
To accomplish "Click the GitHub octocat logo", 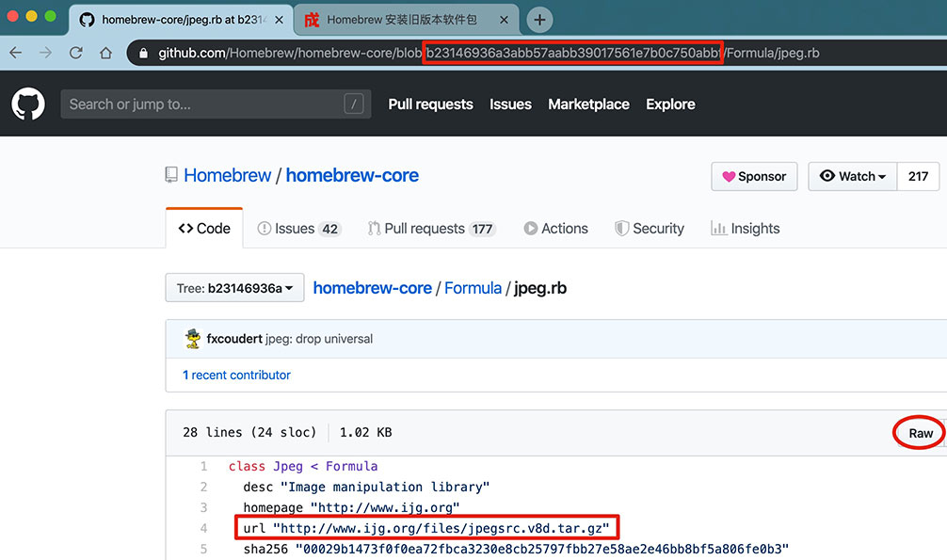I will click(28, 104).
